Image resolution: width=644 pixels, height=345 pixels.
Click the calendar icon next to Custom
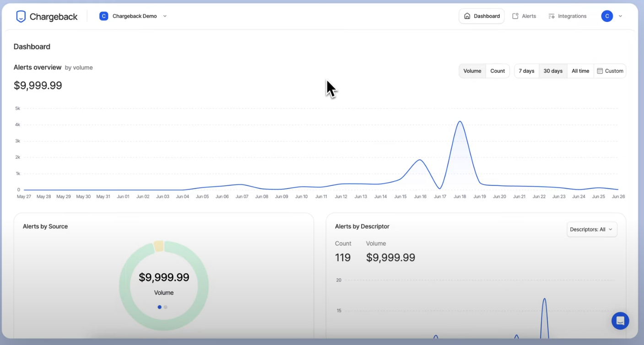pyautogui.click(x=600, y=71)
